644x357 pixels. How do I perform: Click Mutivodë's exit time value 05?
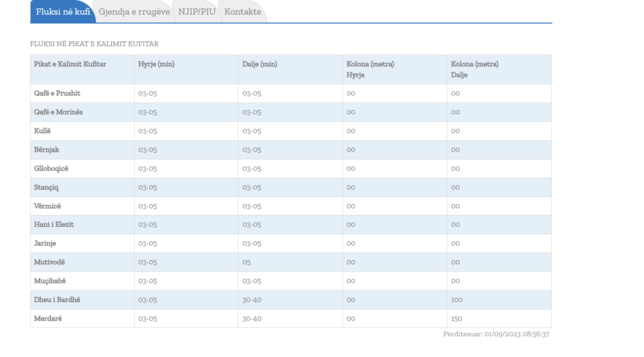point(247,262)
